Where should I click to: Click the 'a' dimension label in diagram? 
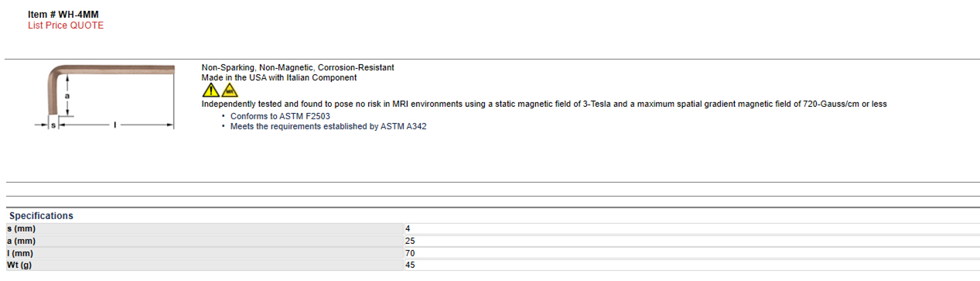(67, 95)
